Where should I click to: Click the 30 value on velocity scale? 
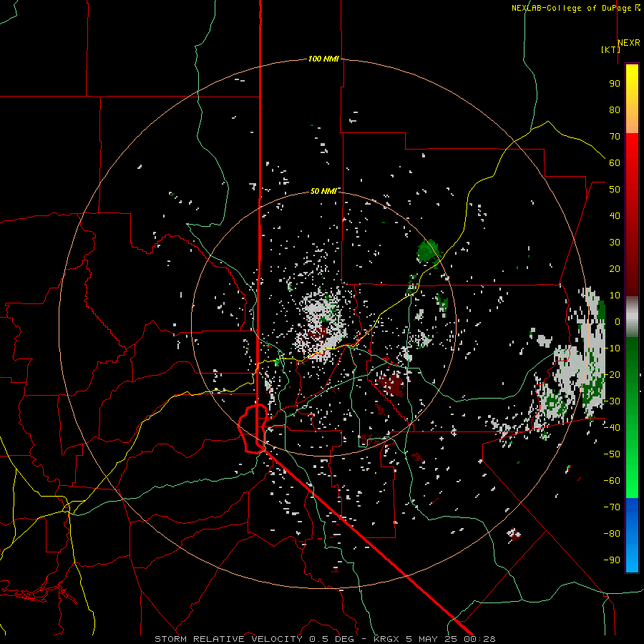pos(615,243)
